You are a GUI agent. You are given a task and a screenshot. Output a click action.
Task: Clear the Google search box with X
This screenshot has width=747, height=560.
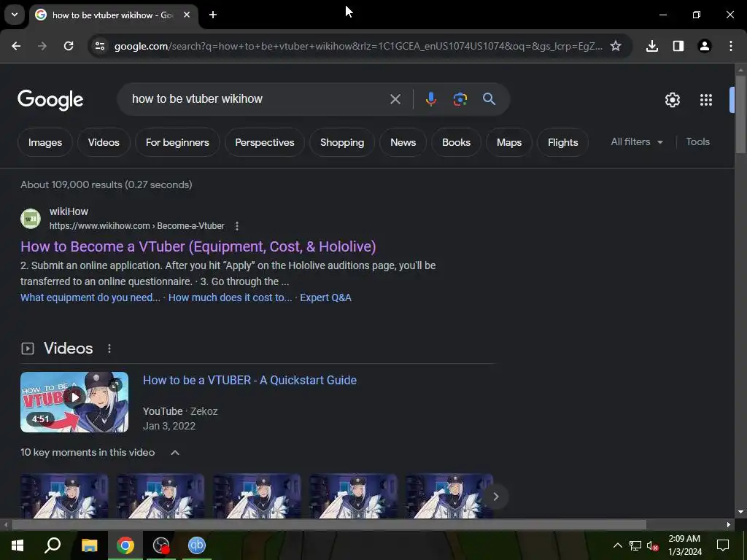click(x=395, y=99)
